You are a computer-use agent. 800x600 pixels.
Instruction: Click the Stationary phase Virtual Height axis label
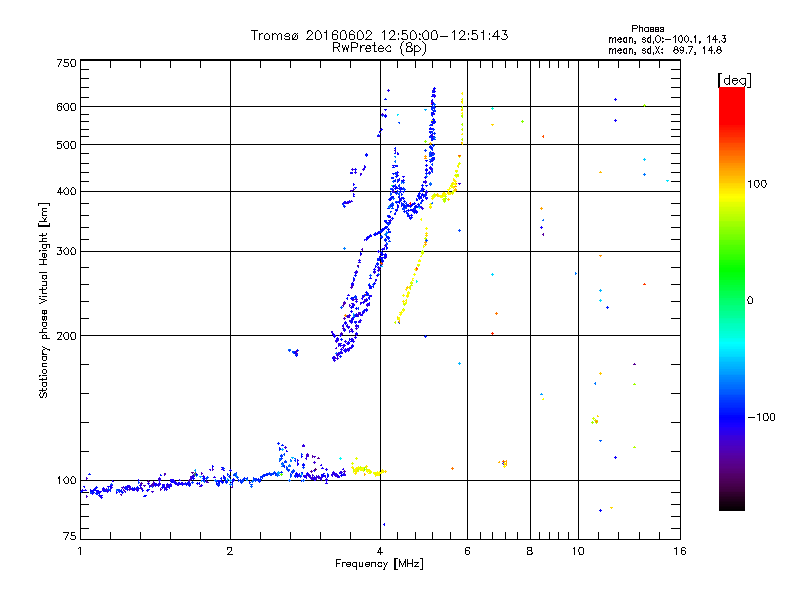pyautogui.click(x=44, y=300)
